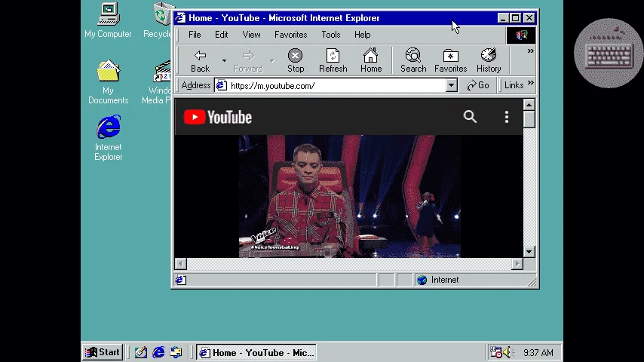
Task: Click the Links toolbar label
Action: point(514,85)
